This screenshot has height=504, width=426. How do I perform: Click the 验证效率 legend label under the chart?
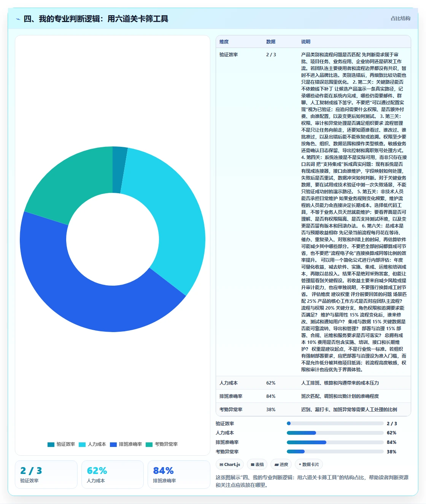pyautogui.click(x=66, y=444)
